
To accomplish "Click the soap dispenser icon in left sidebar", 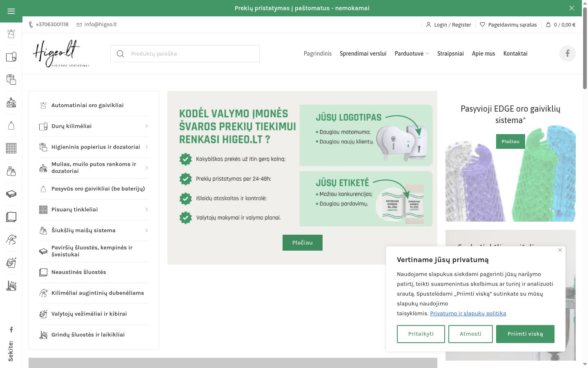I will click(x=11, y=103).
